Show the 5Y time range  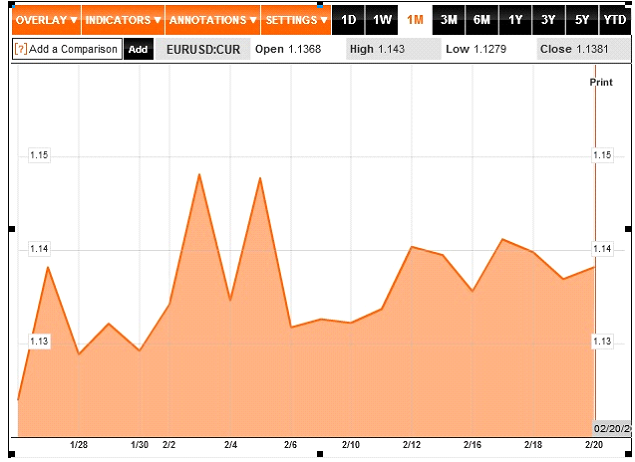coord(581,19)
